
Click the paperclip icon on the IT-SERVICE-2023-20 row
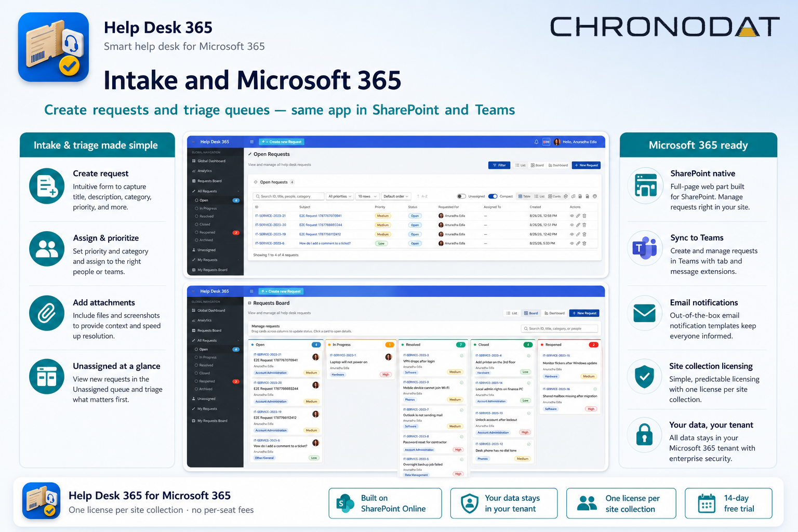click(578, 225)
